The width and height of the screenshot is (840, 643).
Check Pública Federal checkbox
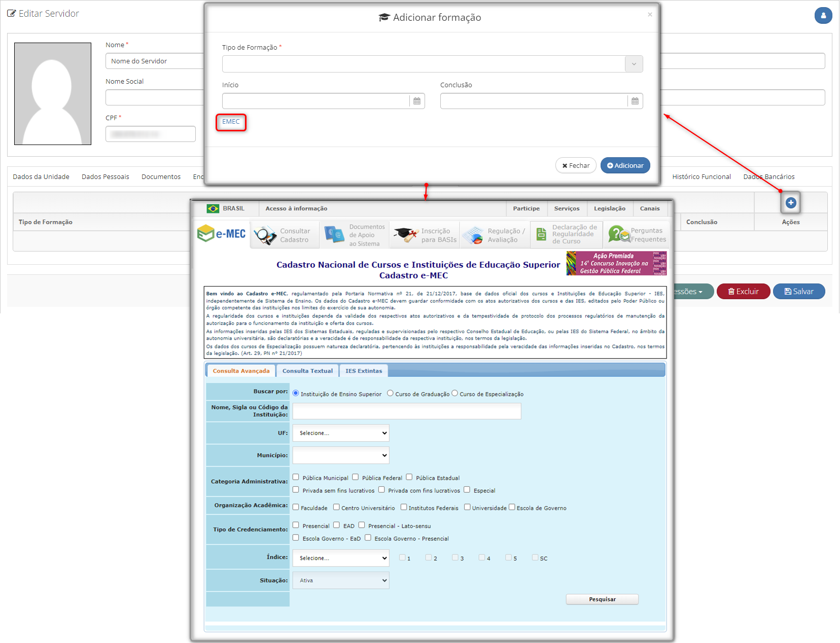[356, 477]
